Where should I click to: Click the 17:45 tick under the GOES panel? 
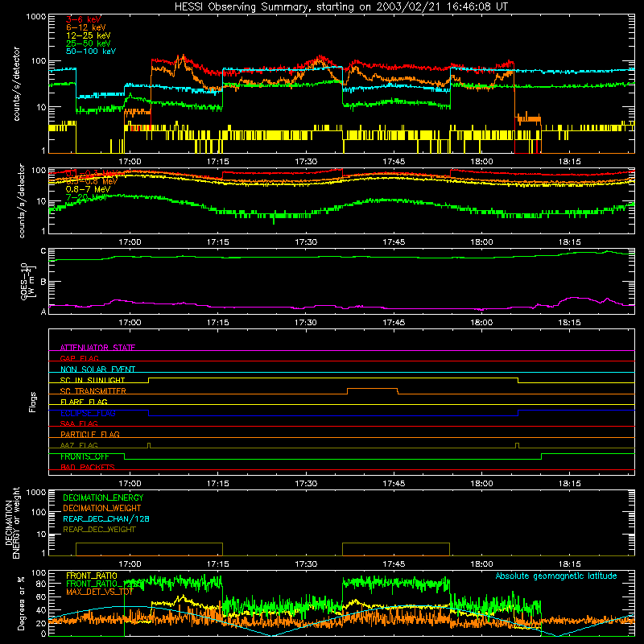pos(394,323)
